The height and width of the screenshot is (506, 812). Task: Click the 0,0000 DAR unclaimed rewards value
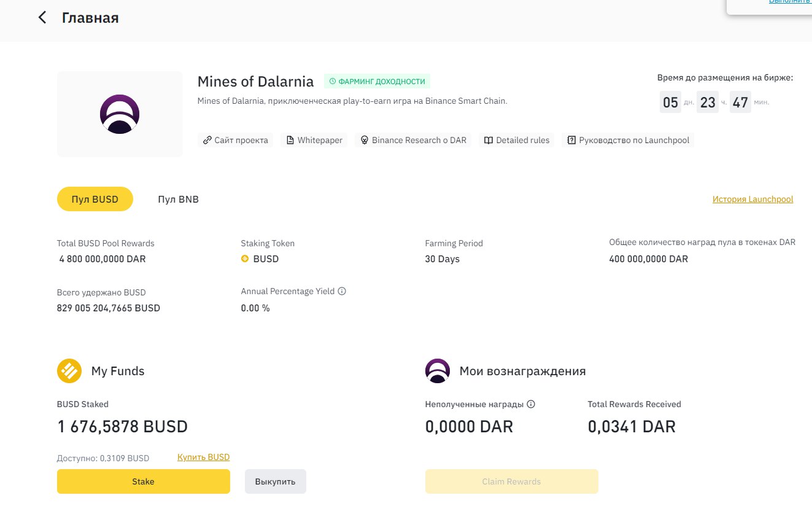click(469, 426)
